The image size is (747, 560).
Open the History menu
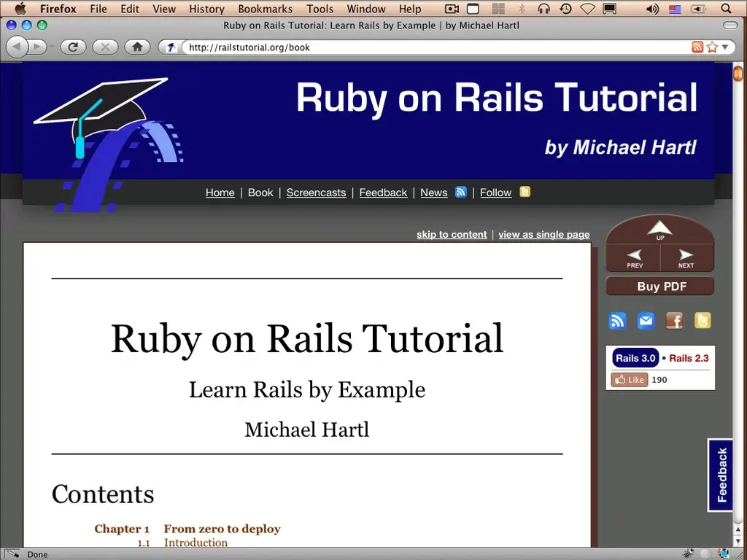coord(206,9)
